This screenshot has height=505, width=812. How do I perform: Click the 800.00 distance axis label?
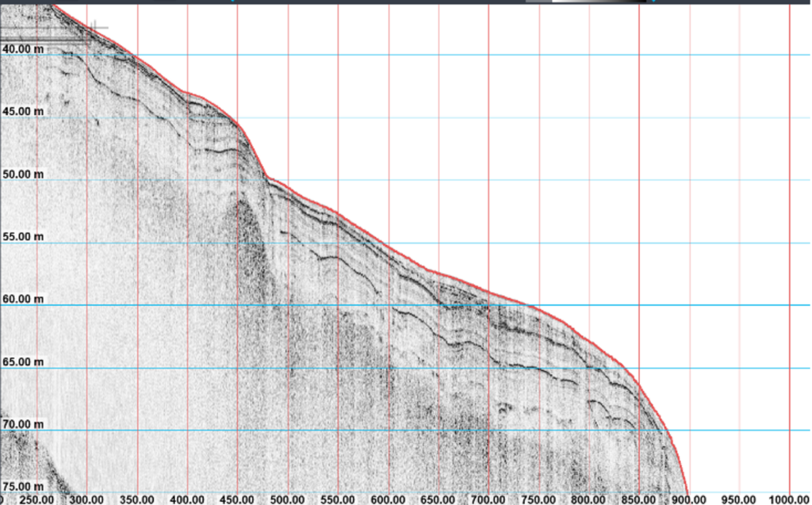click(x=589, y=500)
